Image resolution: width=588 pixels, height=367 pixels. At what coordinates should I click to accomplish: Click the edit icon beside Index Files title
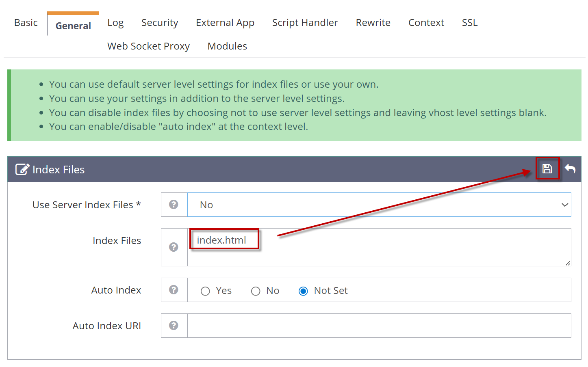22,169
